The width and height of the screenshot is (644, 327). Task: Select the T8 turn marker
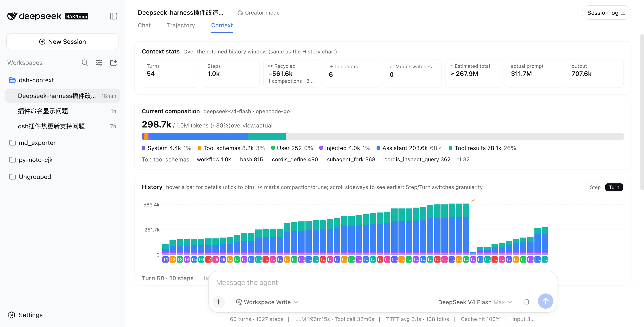point(215,259)
